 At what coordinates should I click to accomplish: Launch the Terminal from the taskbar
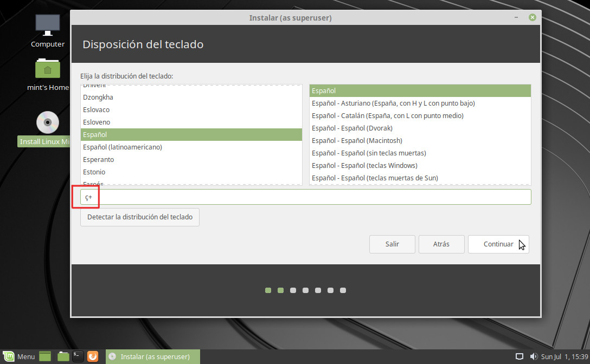[x=78, y=356]
